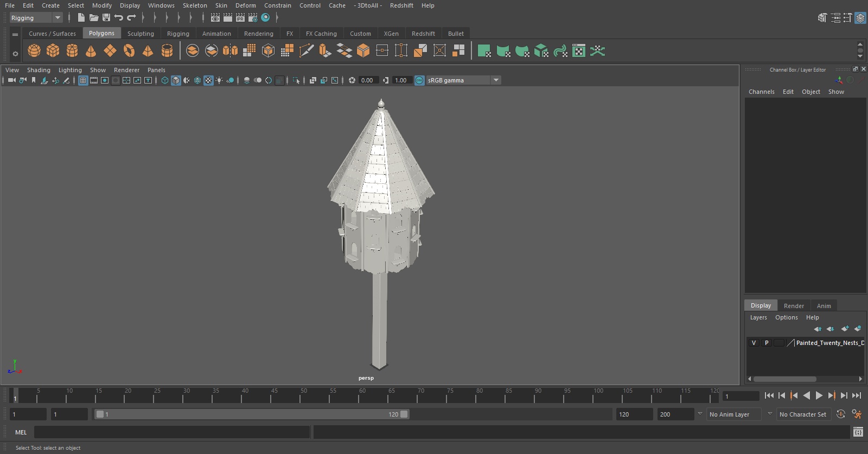Viewport: 868px width, 454px height.
Task: Click the Select Camera icon in panel toolbar
Action: click(11, 80)
